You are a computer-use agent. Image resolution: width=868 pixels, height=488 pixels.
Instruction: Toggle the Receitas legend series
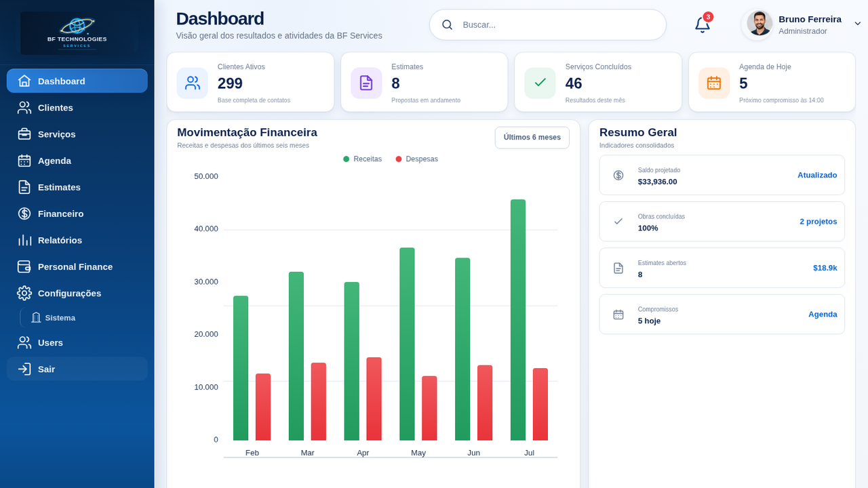click(363, 159)
